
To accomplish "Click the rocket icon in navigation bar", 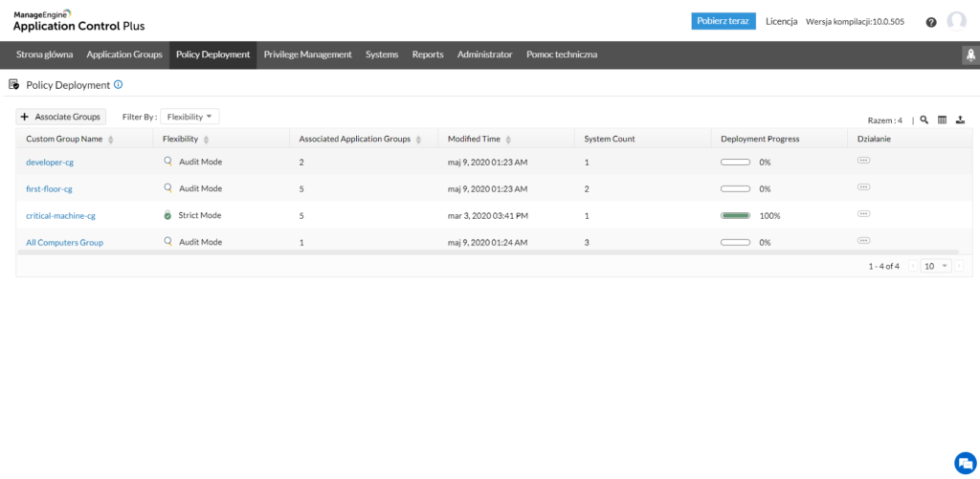I will (969, 55).
